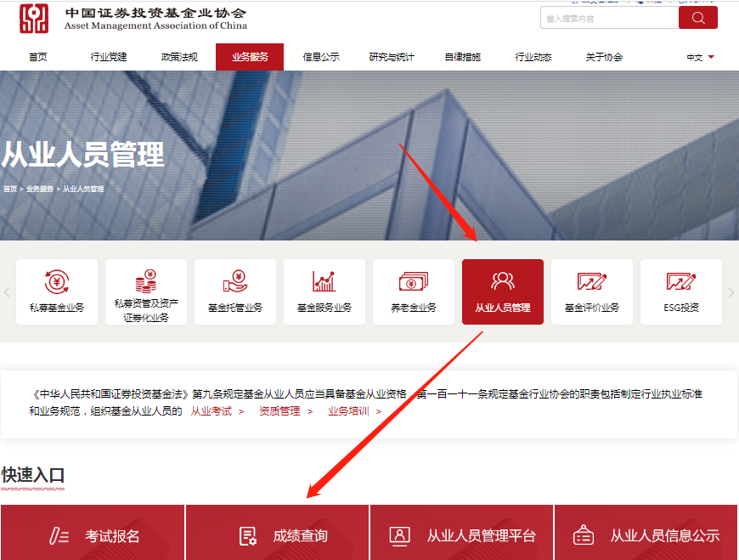The image size is (739, 560).
Task: Select 从业人员管理 people icon card
Action: pyautogui.click(x=502, y=291)
